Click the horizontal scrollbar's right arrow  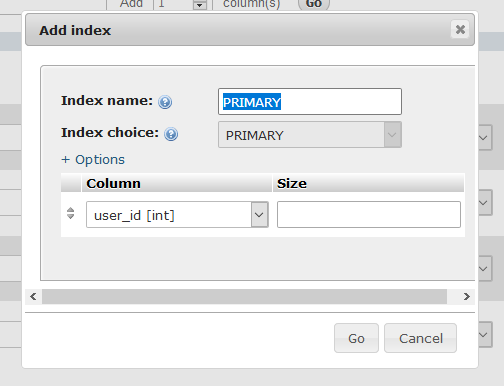coord(466,296)
